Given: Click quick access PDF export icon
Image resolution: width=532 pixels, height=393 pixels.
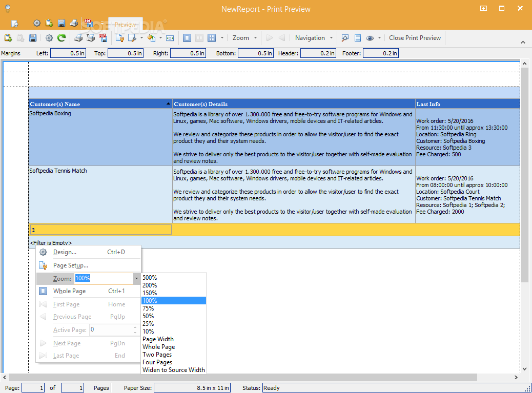Looking at the screenshot, I should (x=89, y=23).
